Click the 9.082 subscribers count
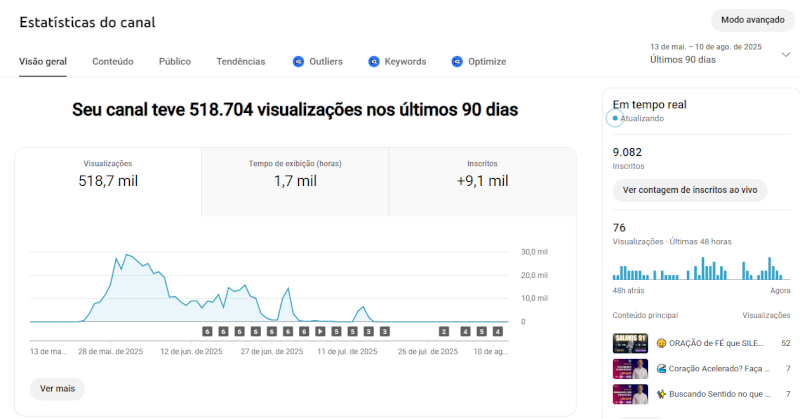The image size is (800, 419). tap(627, 152)
